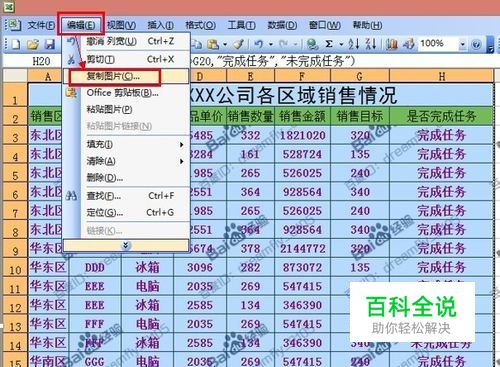Click the Drawing toolbar icon

409,44
